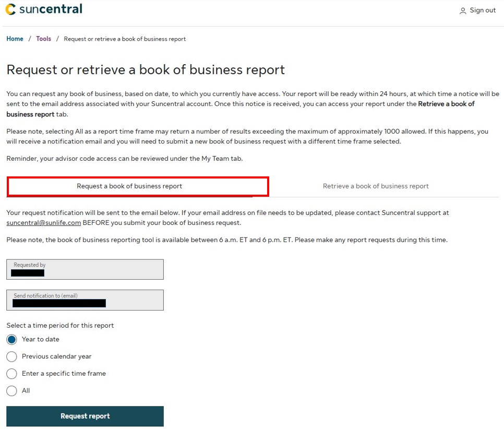The image size is (504, 429).
Task: Click the page heading title text
Action: (146, 70)
